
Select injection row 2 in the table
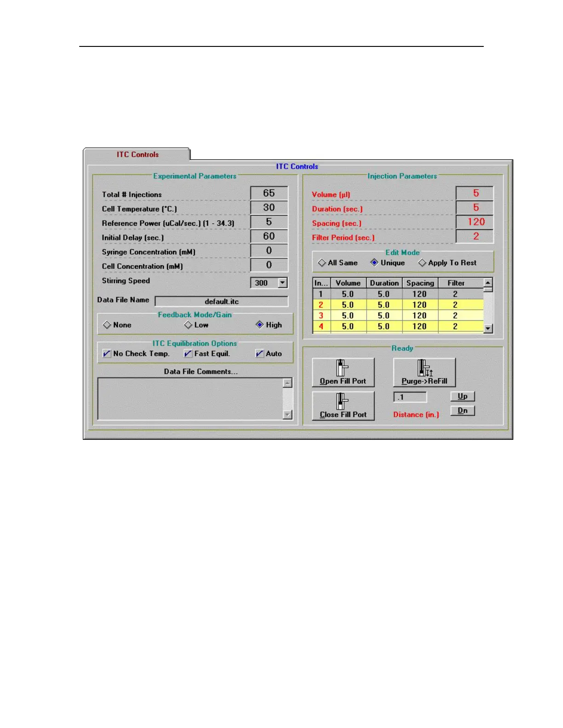(x=398, y=305)
